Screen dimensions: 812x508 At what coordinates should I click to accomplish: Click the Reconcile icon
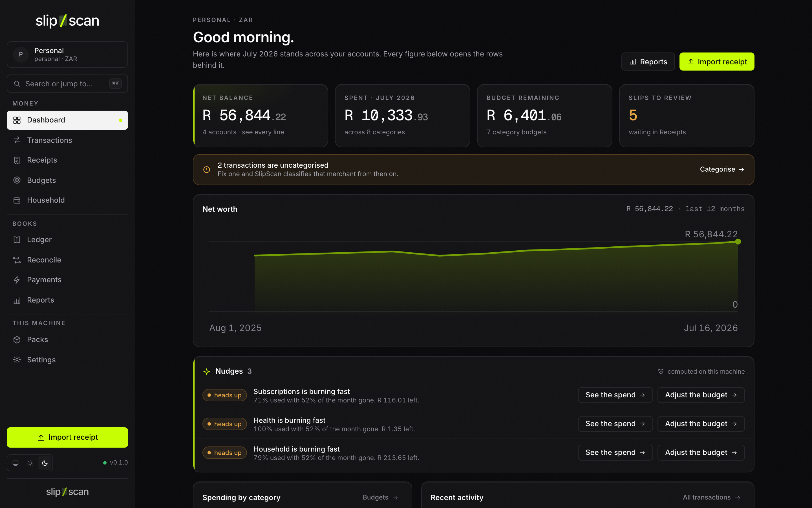point(17,260)
